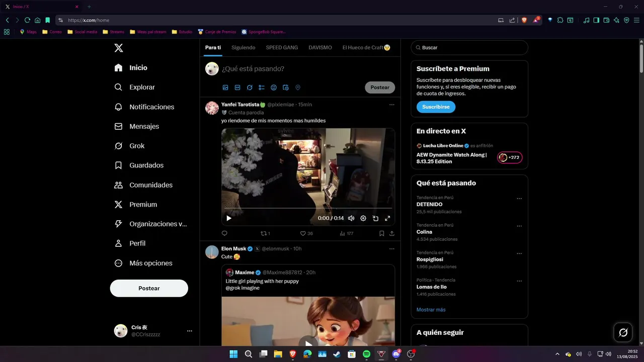Open options for Lomas de Ilo trend

pyautogui.click(x=519, y=281)
